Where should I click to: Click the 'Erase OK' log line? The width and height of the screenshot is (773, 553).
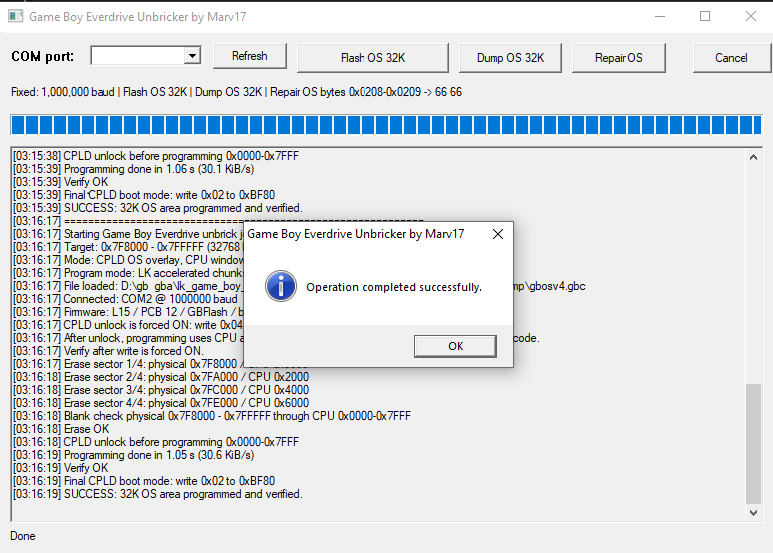61,429
